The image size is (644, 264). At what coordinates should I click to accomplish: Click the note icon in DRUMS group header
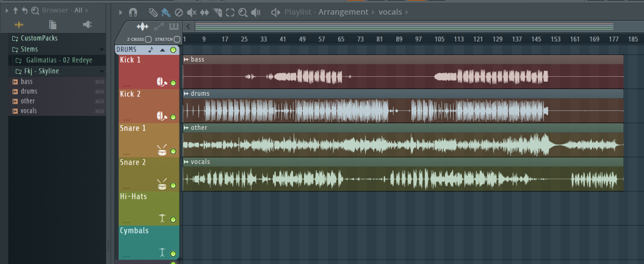pos(151,49)
